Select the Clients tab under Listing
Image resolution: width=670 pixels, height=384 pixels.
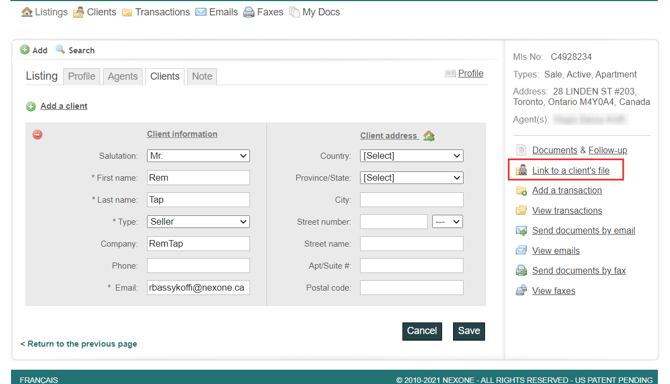165,76
